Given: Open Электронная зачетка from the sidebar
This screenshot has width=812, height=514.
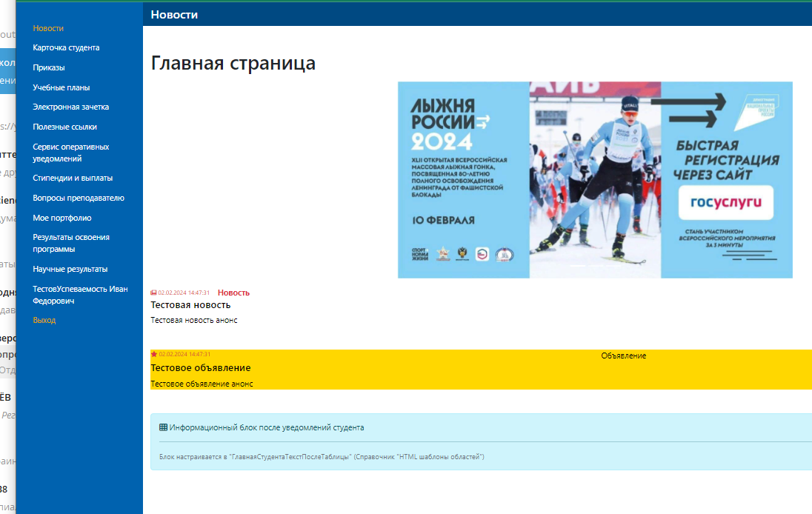Looking at the screenshot, I should point(71,107).
